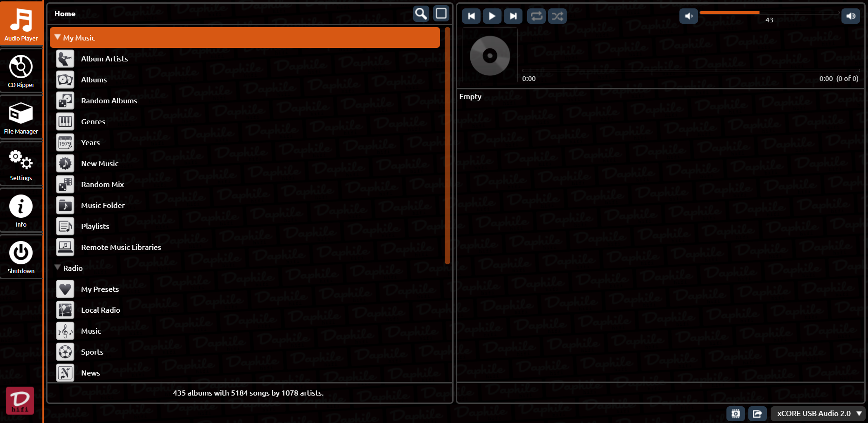Open the xCORE USB Audio 2.0 dropdown
The image size is (868, 423).
[818, 413]
